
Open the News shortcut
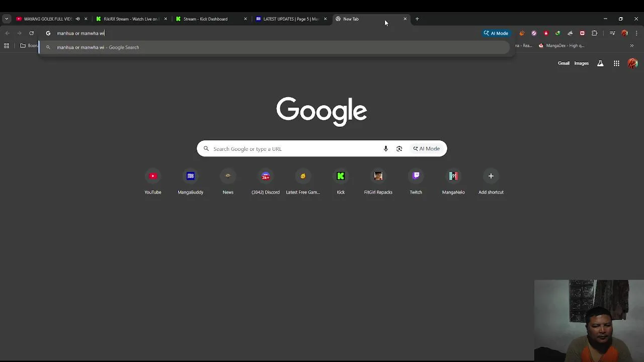click(228, 183)
